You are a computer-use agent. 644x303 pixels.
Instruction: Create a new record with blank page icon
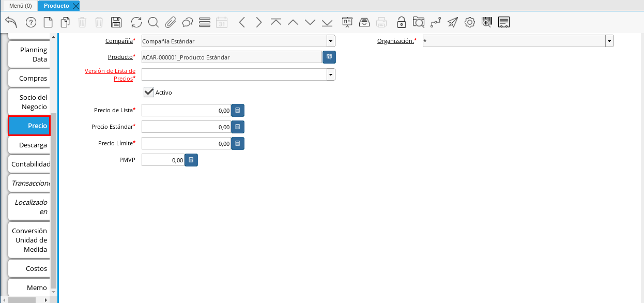coord(48,22)
